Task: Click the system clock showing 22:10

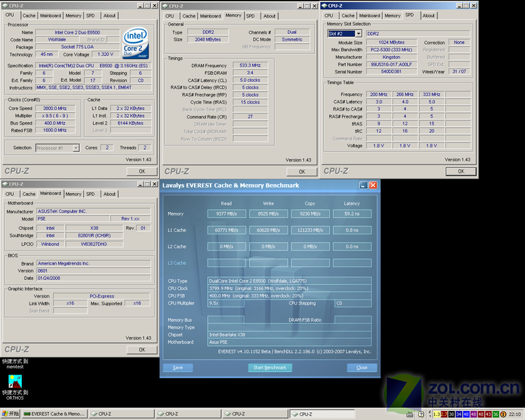Action: click(515, 414)
